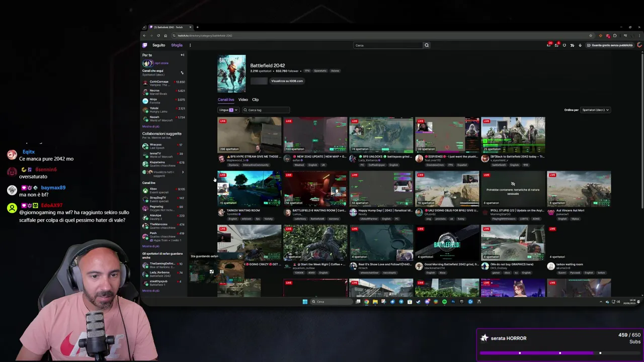Screen dimensions: 644x362
Task: Expand the mini player to full view
Action: tap(212, 271)
